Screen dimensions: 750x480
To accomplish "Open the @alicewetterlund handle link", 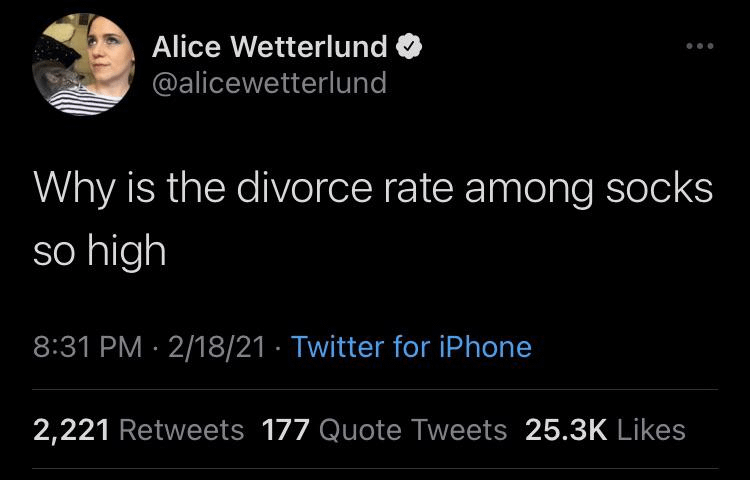I will pyautogui.click(x=269, y=82).
